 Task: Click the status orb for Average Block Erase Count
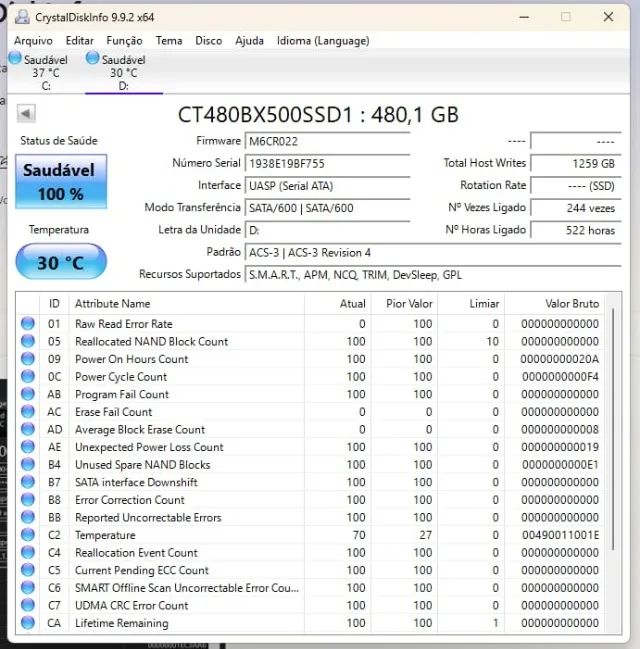tap(28, 429)
